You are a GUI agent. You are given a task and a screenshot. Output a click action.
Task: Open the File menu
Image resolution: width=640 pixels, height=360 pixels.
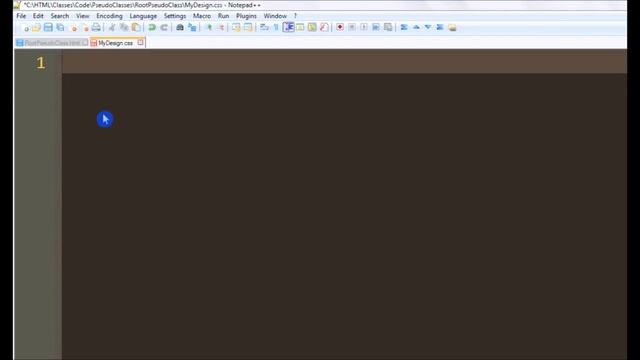click(x=21, y=16)
